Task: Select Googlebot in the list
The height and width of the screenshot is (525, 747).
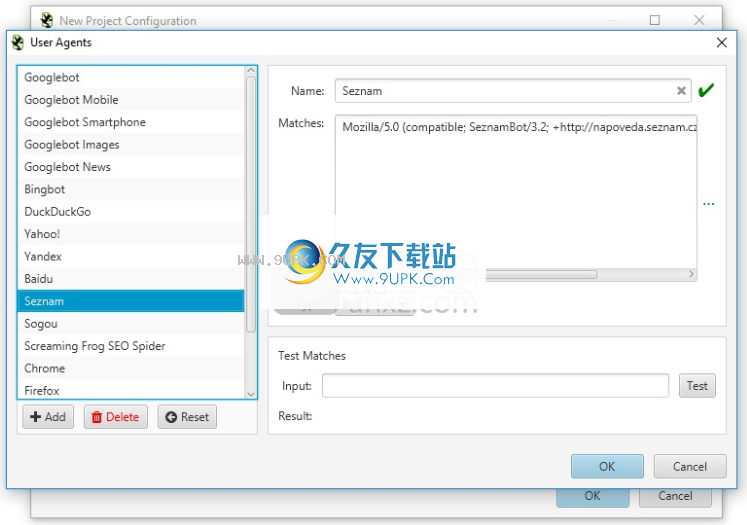Action: tap(131, 77)
